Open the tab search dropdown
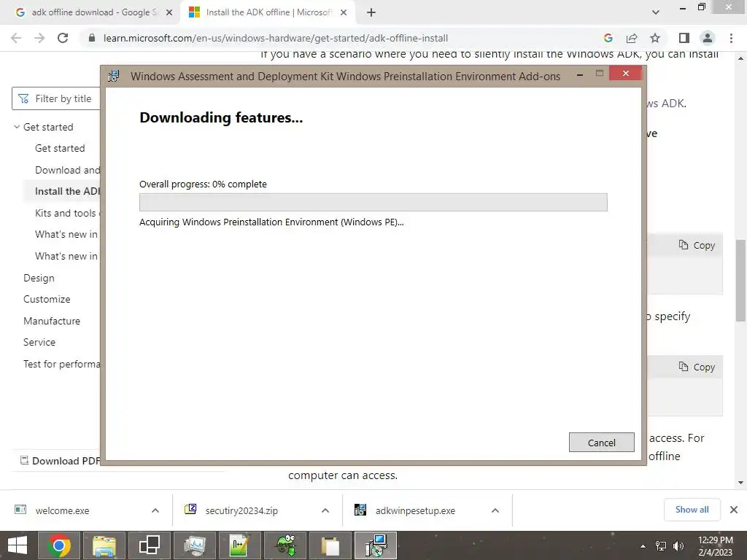Viewport: 747px width, 560px height. pyautogui.click(x=656, y=12)
